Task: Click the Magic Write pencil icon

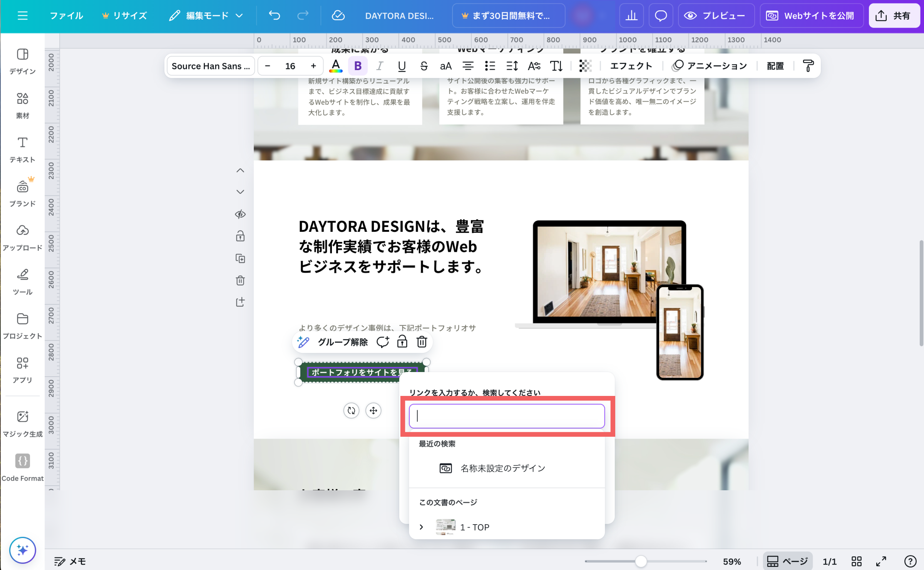Action: pos(303,342)
